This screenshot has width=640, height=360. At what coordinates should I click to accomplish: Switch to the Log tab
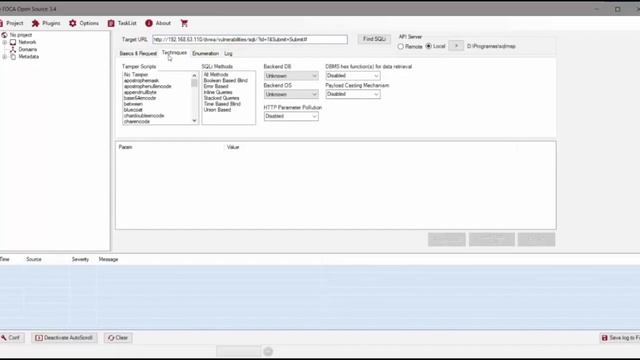click(x=228, y=53)
